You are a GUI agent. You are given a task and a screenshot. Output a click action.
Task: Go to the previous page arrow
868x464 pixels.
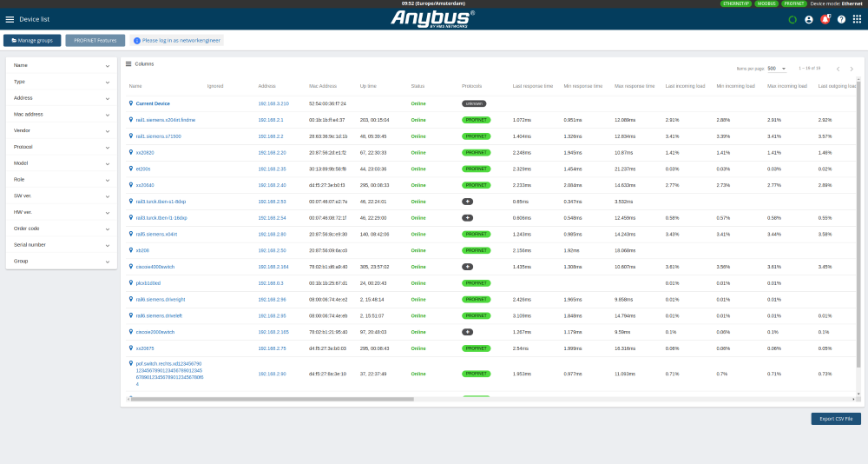(x=838, y=69)
